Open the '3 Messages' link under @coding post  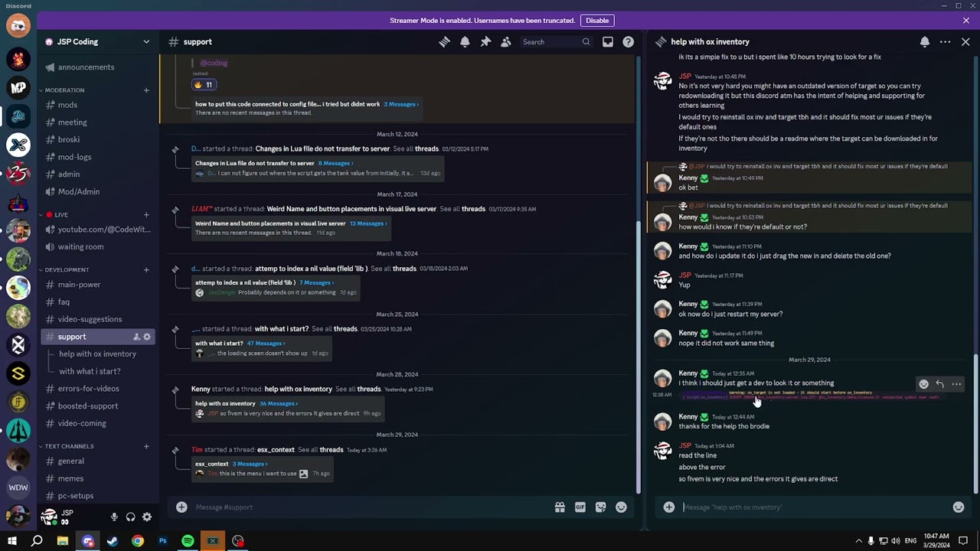(401, 104)
